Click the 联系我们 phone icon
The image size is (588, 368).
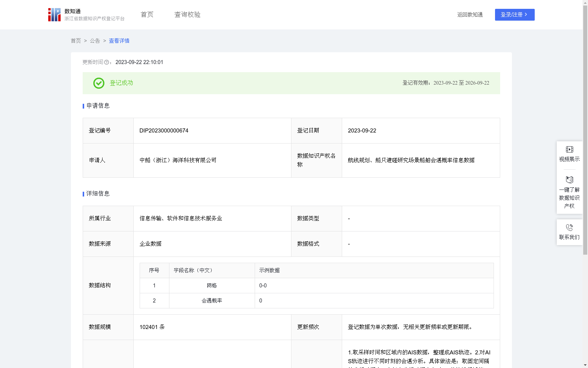[569, 227]
